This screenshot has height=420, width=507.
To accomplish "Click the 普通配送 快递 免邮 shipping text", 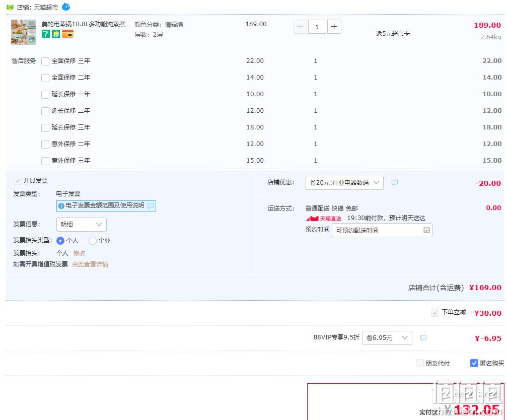I will 332,208.
